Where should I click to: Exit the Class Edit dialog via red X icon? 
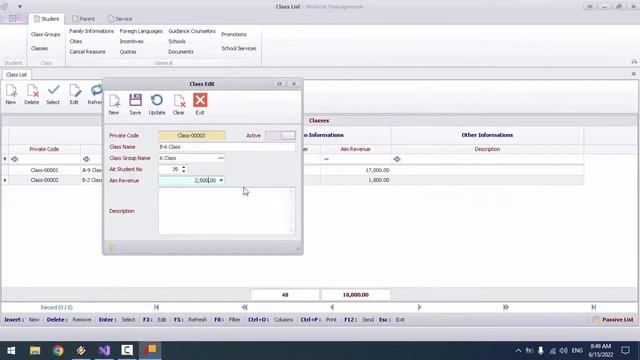200,104
